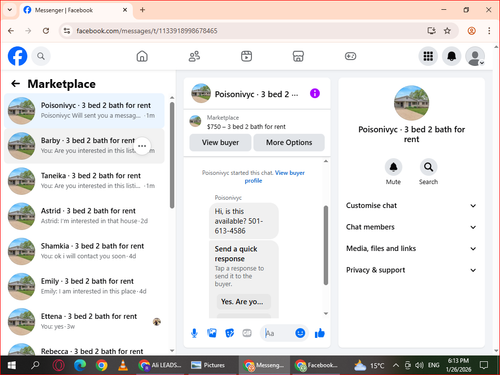
Task: Click the browser bookmark star icon
Action: point(447,31)
